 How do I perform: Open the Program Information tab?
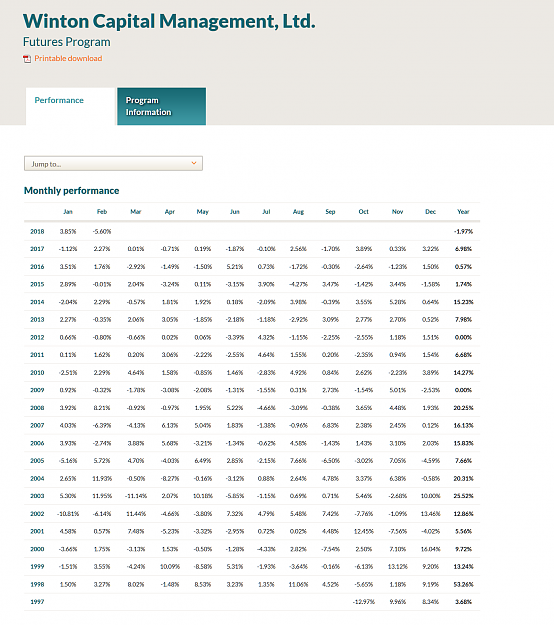click(x=161, y=106)
